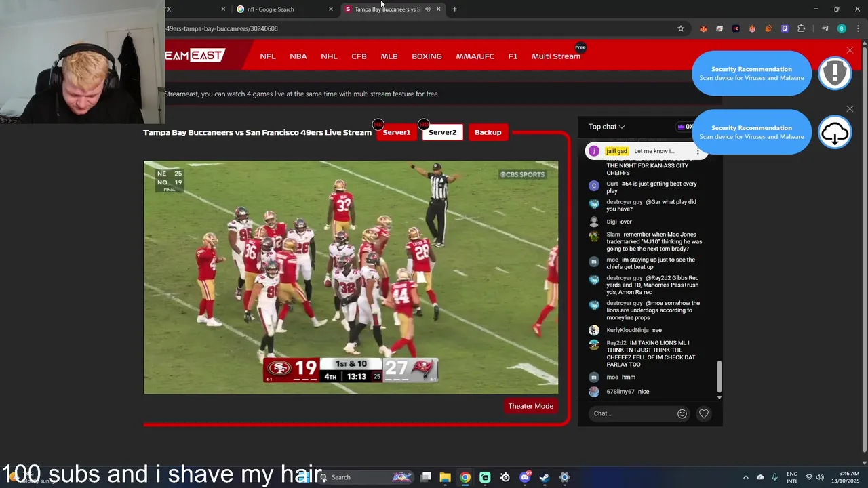Go to the NBA streams section
This screenshot has width=868, height=488.
(x=298, y=56)
